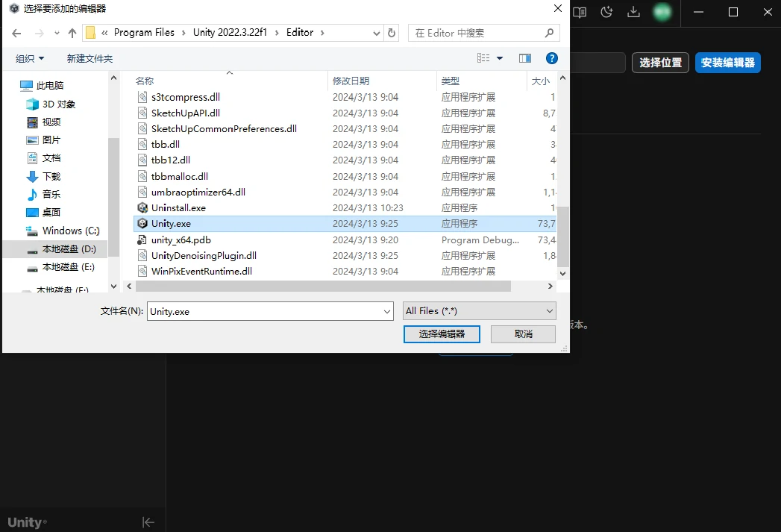This screenshot has width=781, height=532.
Task: Click the 取消 button
Action: point(524,334)
